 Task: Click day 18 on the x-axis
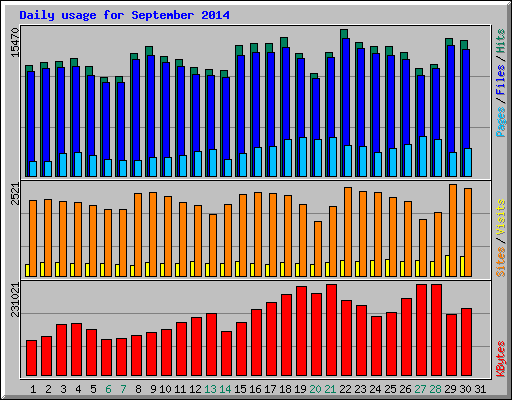(285, 389)
